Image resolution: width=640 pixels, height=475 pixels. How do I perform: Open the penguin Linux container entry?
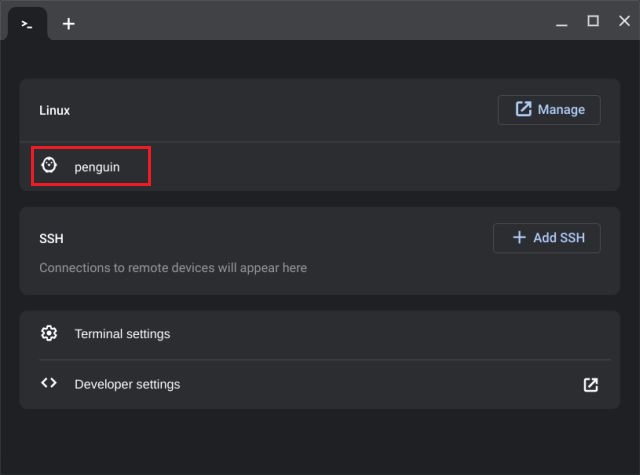tap(96, 167)
